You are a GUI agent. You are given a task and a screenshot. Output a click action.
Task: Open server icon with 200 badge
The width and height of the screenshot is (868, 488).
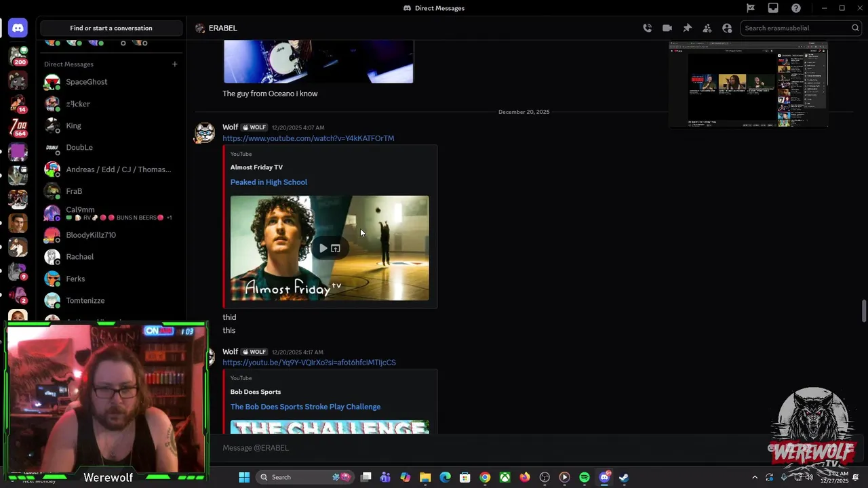(18, 56)
